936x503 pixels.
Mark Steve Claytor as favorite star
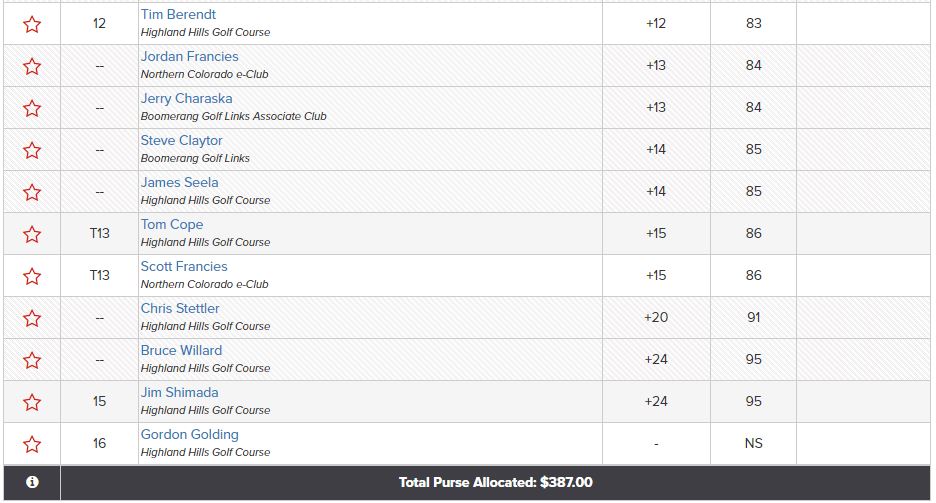tap(32, 150)
